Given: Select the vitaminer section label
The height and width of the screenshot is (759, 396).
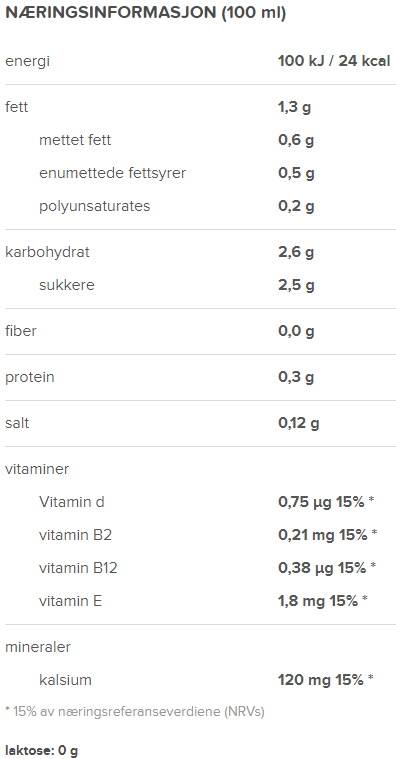Looking at the screenshot, I should tap(37, 469).
